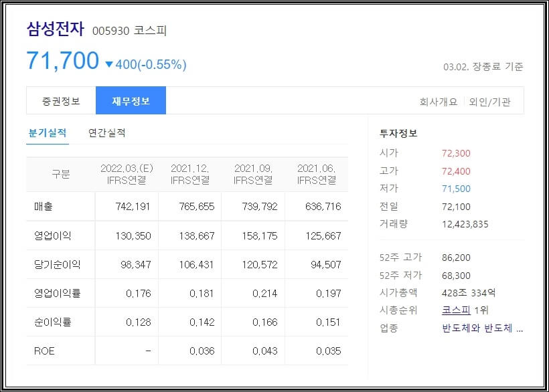Viewport: 549px width, 392px height.
Task: Switch to 연간실적 sub-tab
Action: 107,133
